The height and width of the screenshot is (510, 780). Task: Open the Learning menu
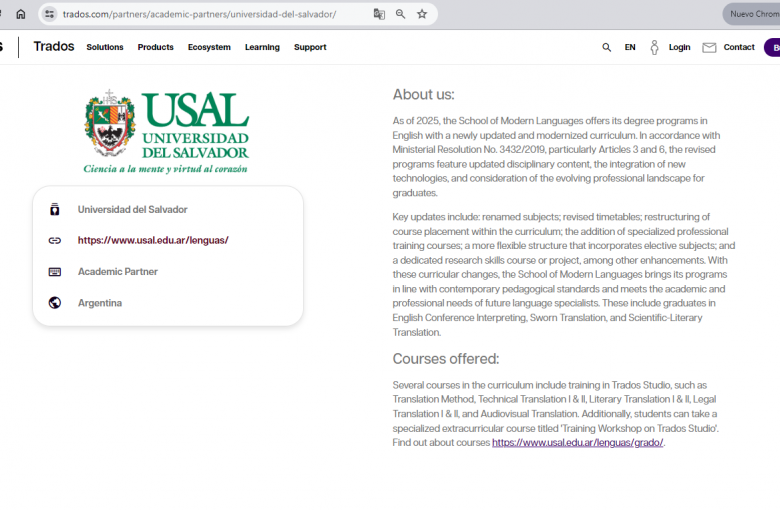pos(262,47)
